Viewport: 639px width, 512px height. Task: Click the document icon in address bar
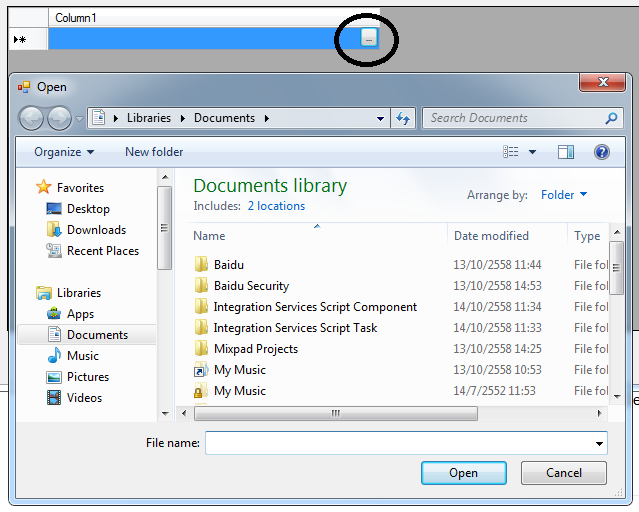click(99, 118)
